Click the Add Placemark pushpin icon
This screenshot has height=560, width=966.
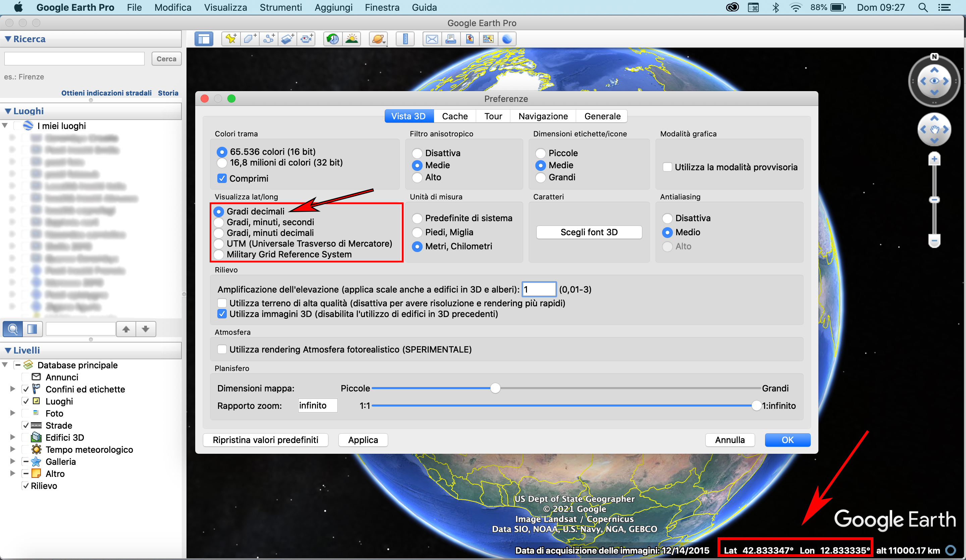click(231, 39)
